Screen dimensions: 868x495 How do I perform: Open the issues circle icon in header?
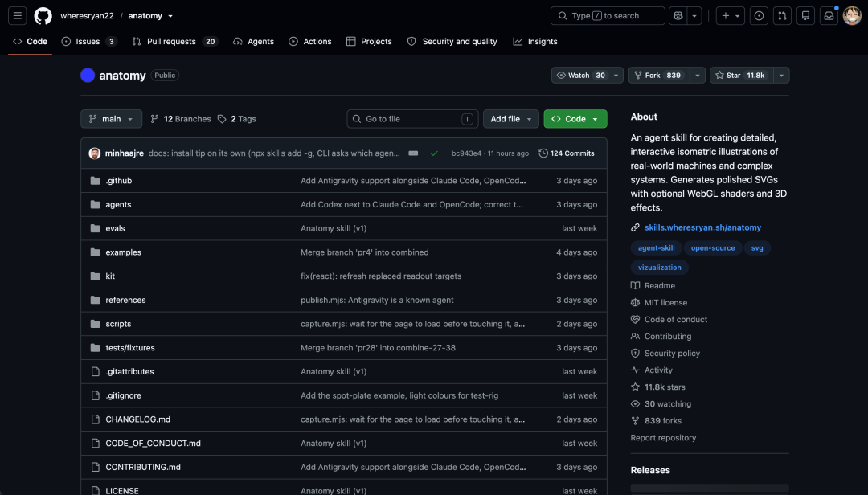click(759, 15)
